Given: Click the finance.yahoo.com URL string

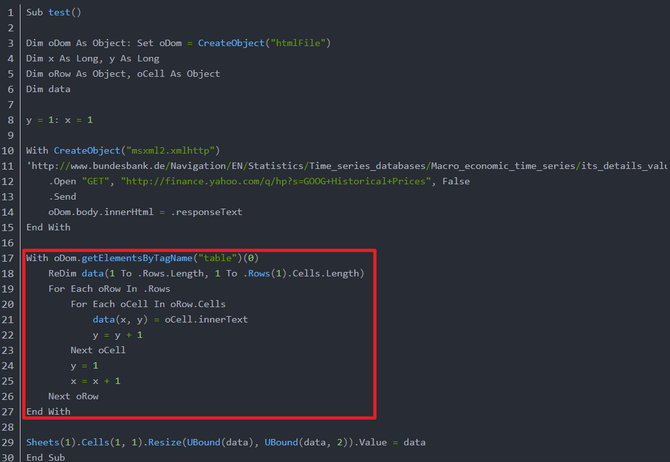Looking at the screenshot, I should (x=276, y=182).
